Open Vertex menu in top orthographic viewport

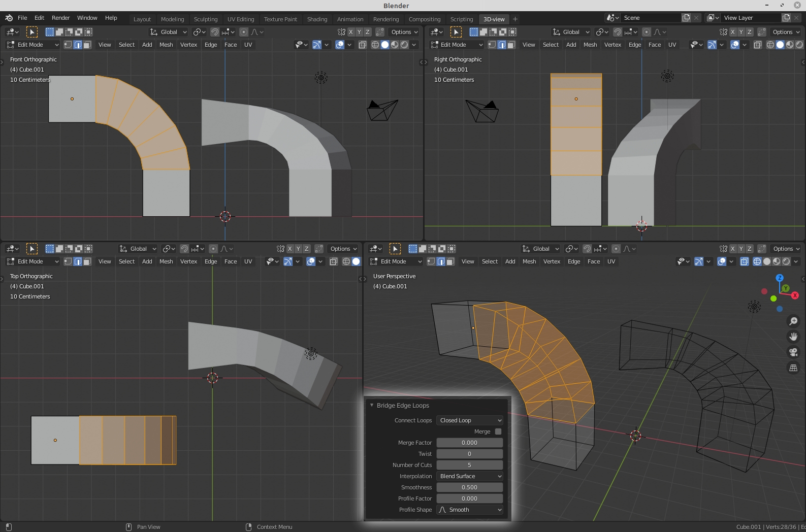[188, 261]
